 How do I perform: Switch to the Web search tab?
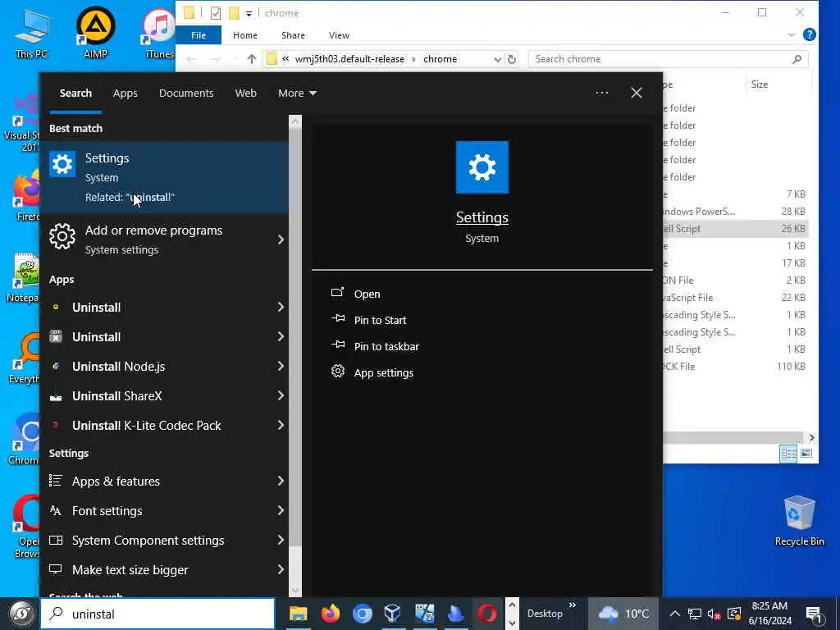(245, 94)
